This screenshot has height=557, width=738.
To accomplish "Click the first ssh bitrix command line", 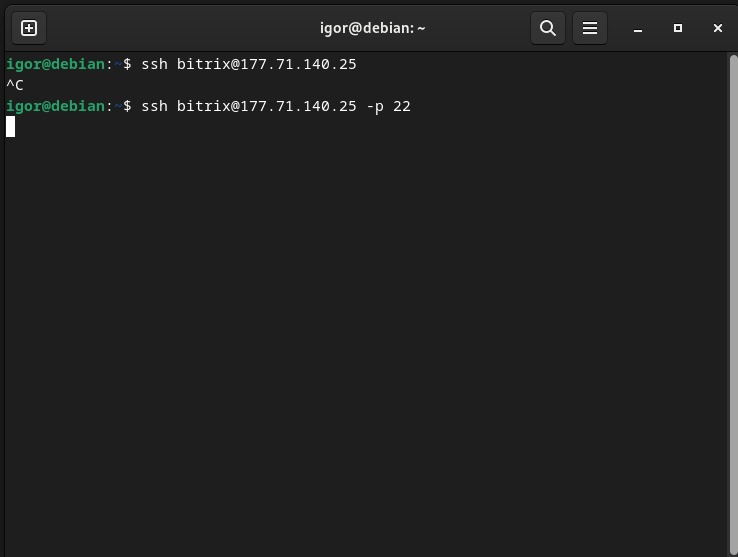I will [248, 64].
